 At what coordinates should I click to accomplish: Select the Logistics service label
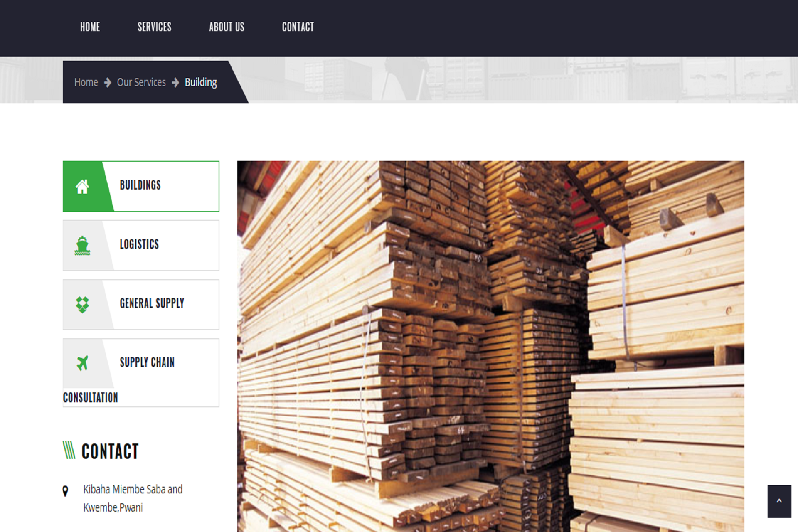point(139,244)
